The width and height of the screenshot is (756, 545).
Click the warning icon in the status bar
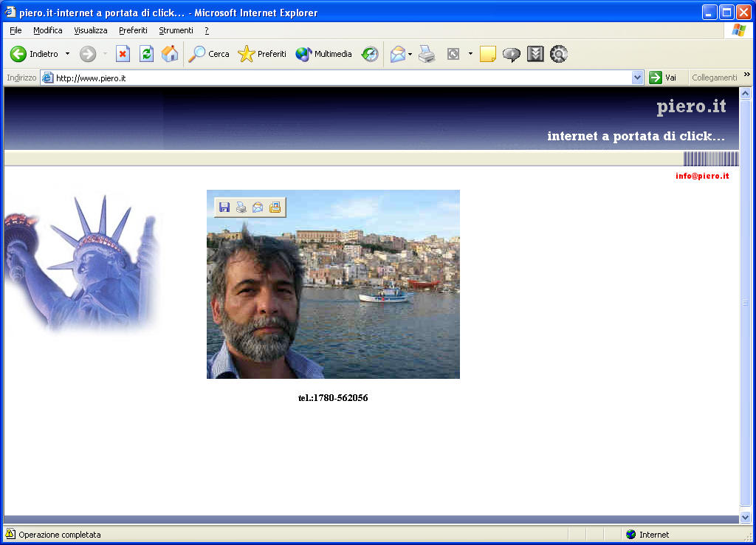10,534
